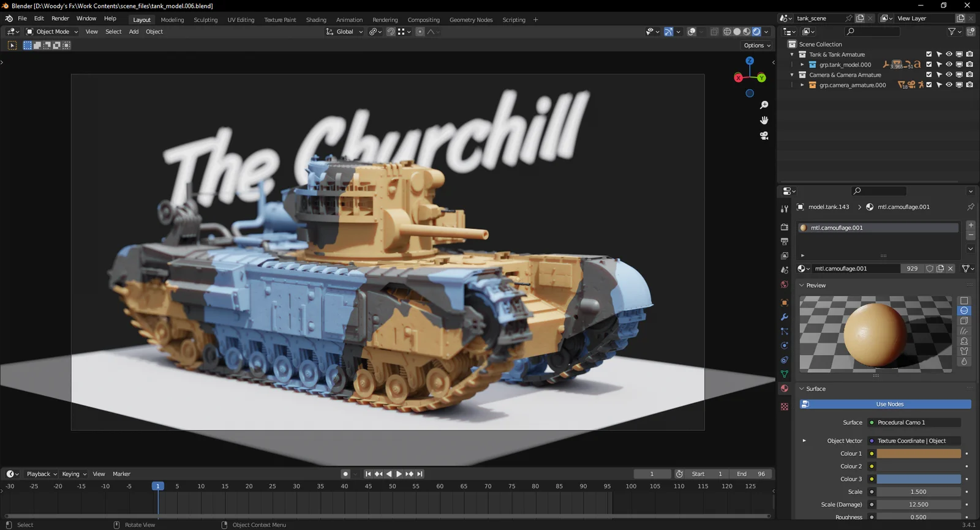This screenshot has width=980, height=530.
Task: Click Procedural Camo 1 surface shader
Action: [913, 422]
